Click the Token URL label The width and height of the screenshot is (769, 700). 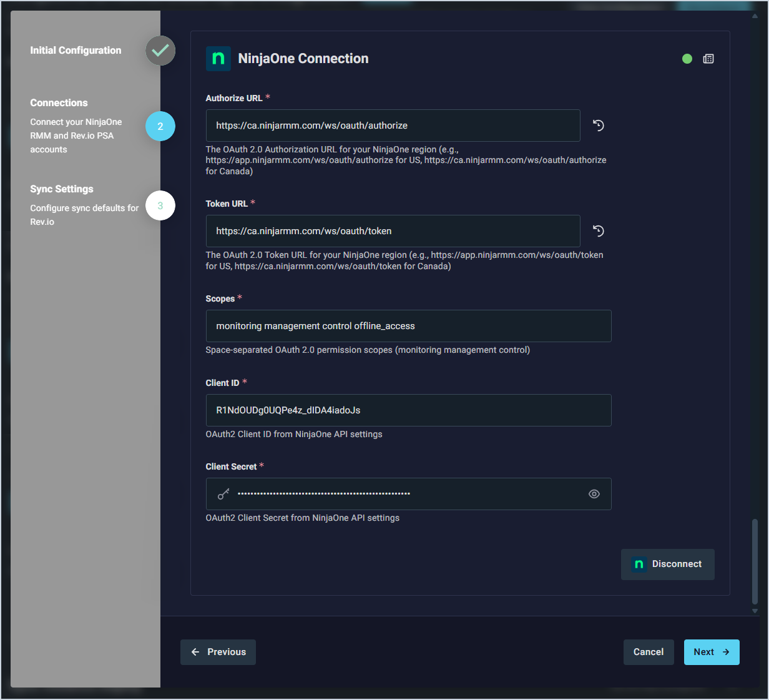pyautogui.click(x=227, y=204)
